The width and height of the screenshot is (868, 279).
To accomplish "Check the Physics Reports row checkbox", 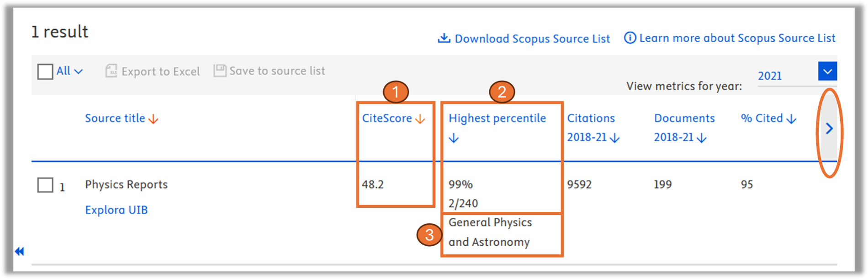I will [x=45, y=185].
